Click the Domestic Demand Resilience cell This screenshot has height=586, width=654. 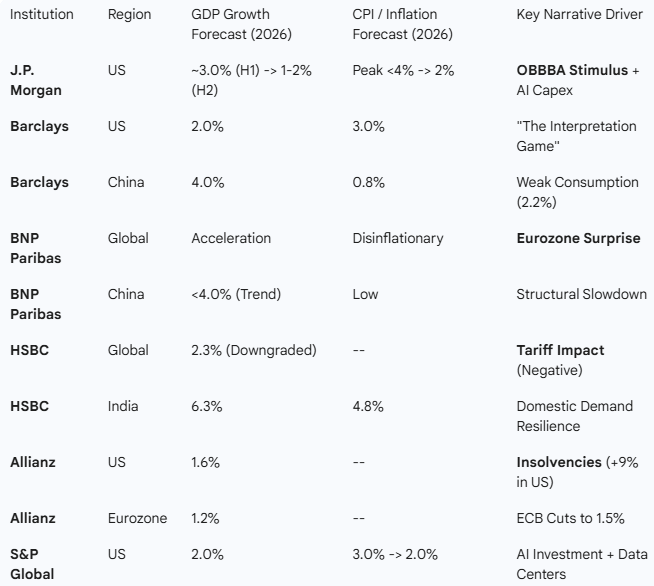[x=574, y=416]
